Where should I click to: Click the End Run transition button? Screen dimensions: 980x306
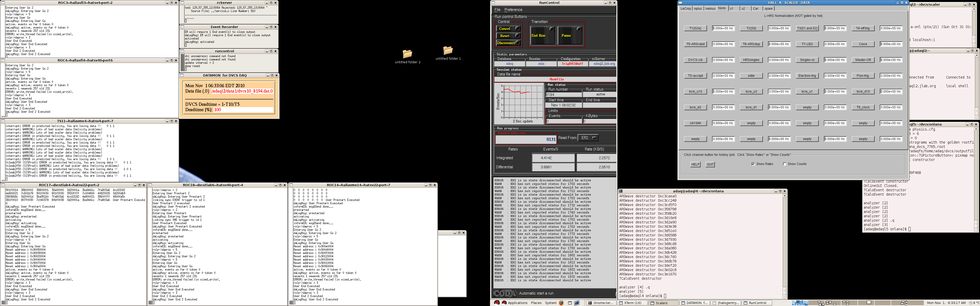point(543,35)
